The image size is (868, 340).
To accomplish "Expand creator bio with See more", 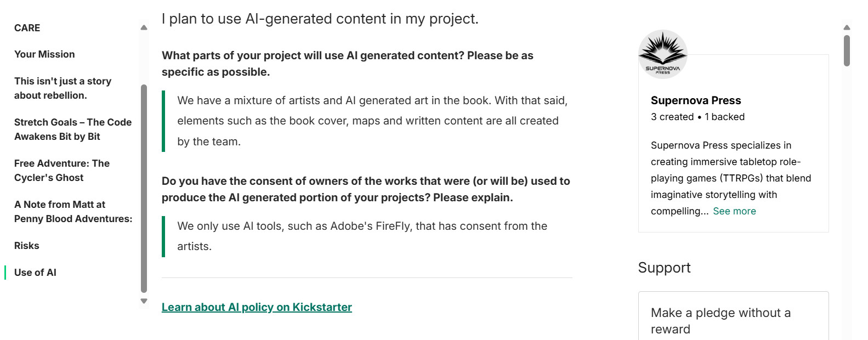I will click(734, 211).
